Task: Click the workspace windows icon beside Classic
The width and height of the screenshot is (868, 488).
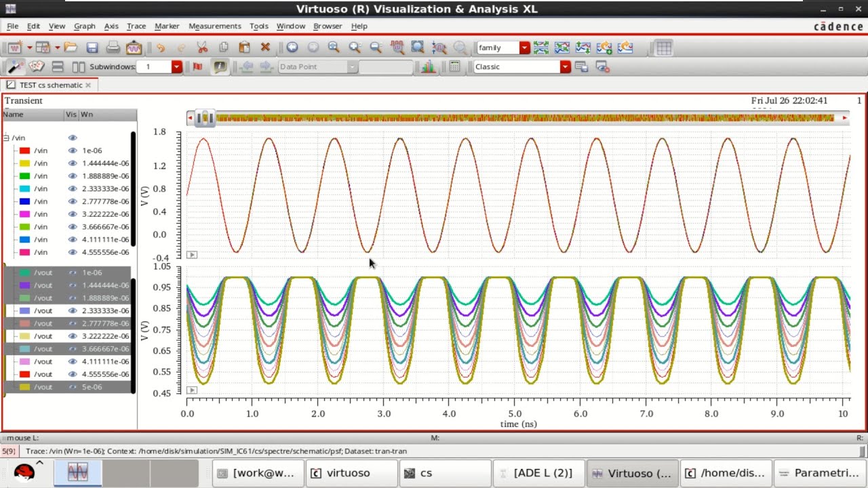Action: (x=581, y=66)
